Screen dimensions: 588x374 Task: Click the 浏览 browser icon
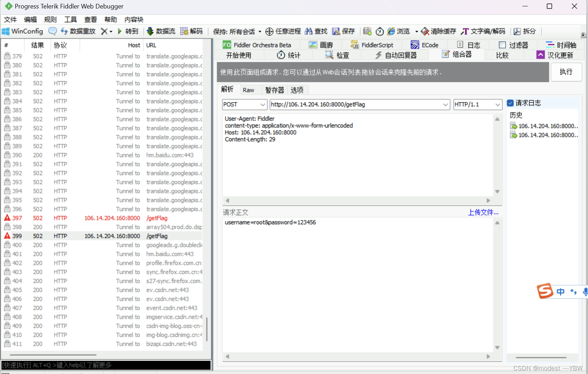coord(391,31)
